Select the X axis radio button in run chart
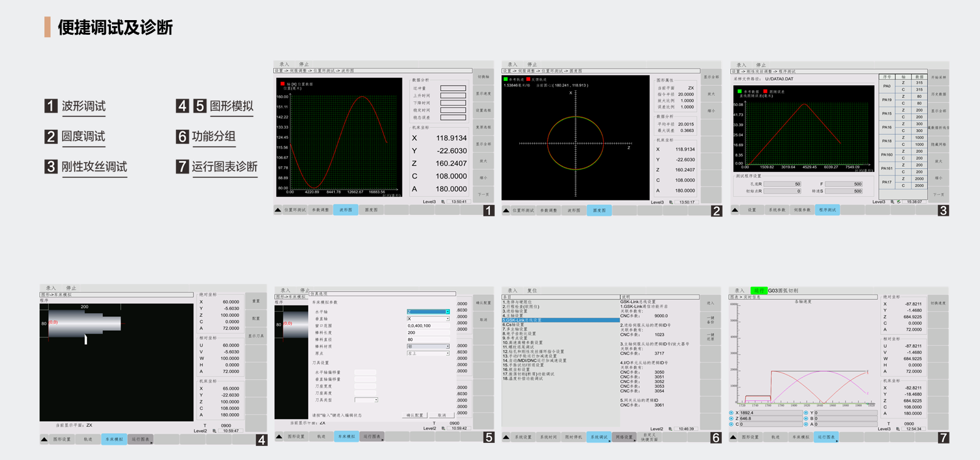 [x=732, y=412]
